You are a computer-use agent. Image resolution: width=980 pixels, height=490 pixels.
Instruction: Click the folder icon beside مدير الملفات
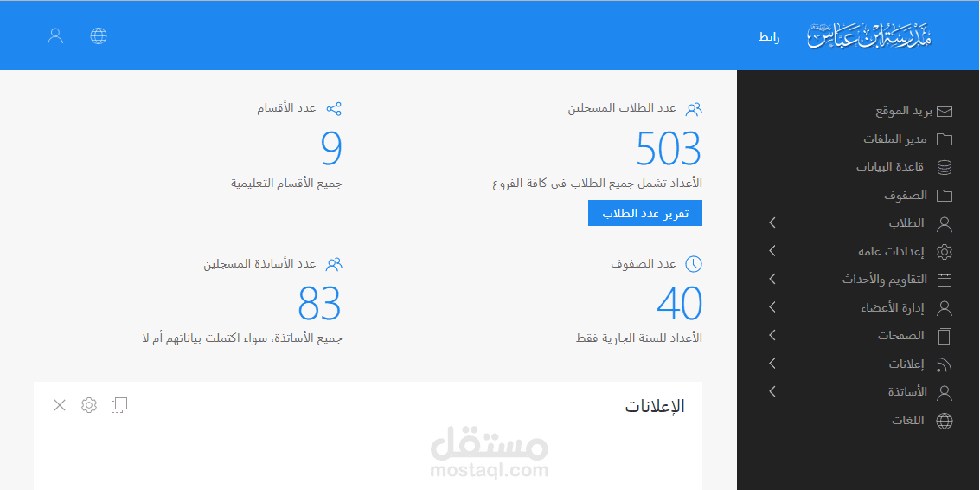click(945, 139)
